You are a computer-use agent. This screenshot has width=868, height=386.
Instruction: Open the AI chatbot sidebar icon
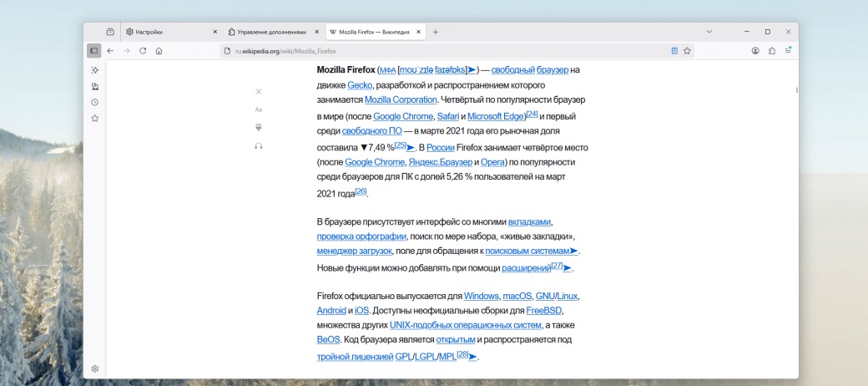pos(95,70)
